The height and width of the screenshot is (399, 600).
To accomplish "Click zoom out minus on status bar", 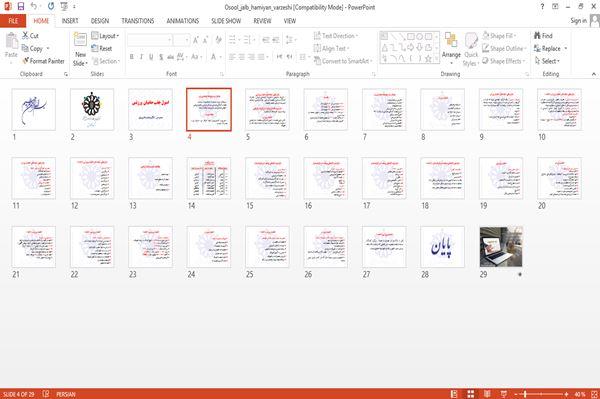I will (x=516, y=394).
